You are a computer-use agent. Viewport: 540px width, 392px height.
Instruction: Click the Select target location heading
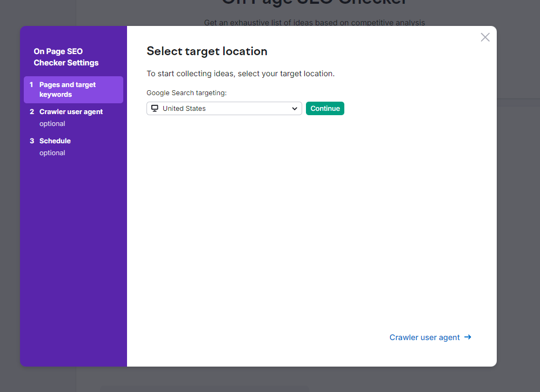[x=207, y=51]
